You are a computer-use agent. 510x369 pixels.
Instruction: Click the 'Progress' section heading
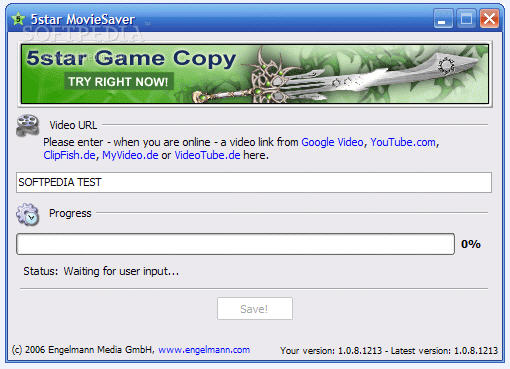click(x=70, y=213)
